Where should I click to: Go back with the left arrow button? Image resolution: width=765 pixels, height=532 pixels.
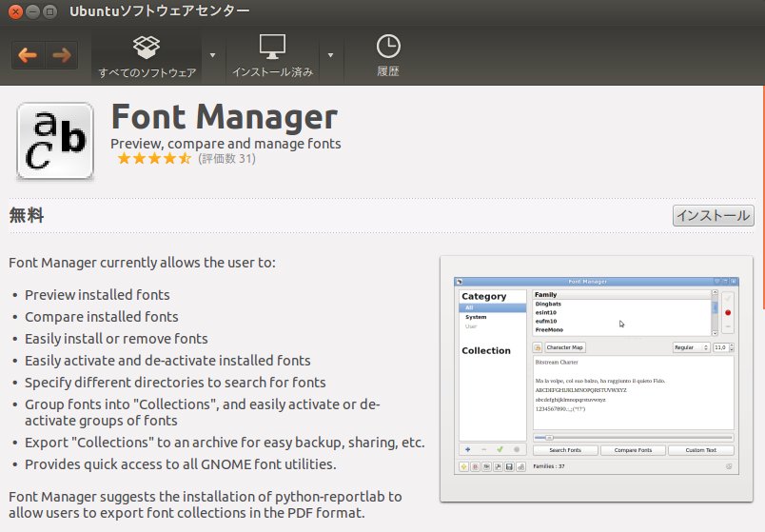click(28, 55)
